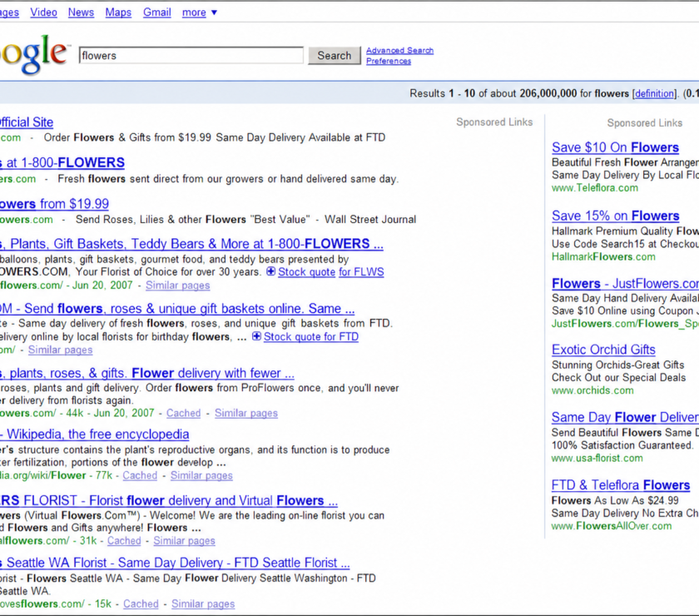Open 'Flowers - JustFlowers.com' ad
Screen dimensions: 699x616
(626, 284)
